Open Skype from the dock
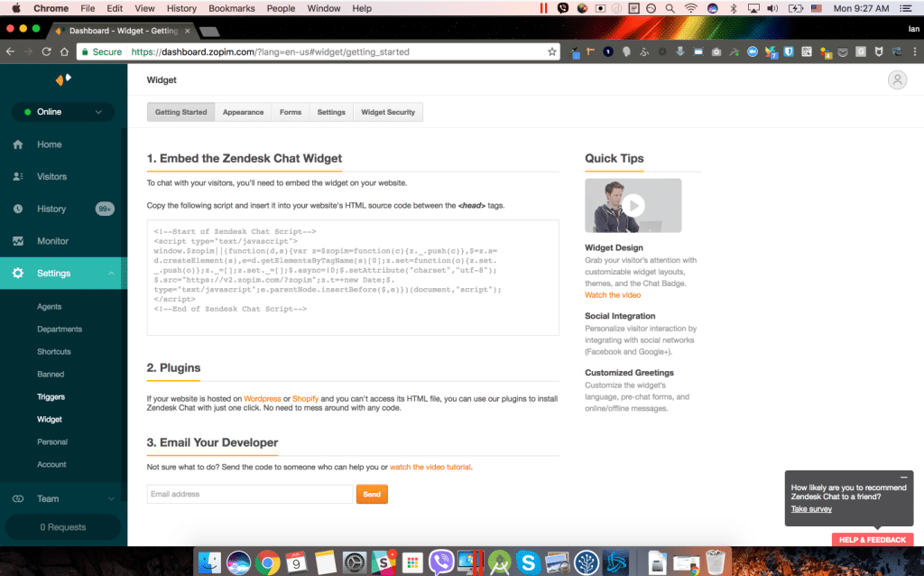 point(528,562)
